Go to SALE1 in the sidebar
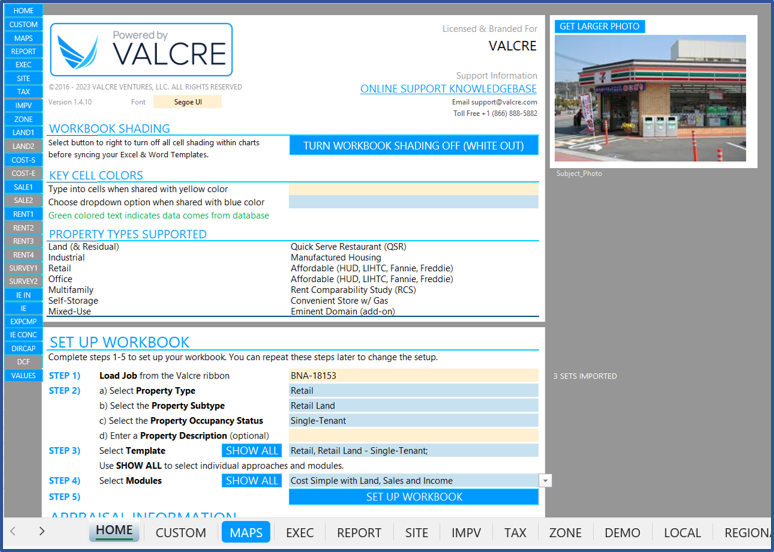 coord(23,187)
